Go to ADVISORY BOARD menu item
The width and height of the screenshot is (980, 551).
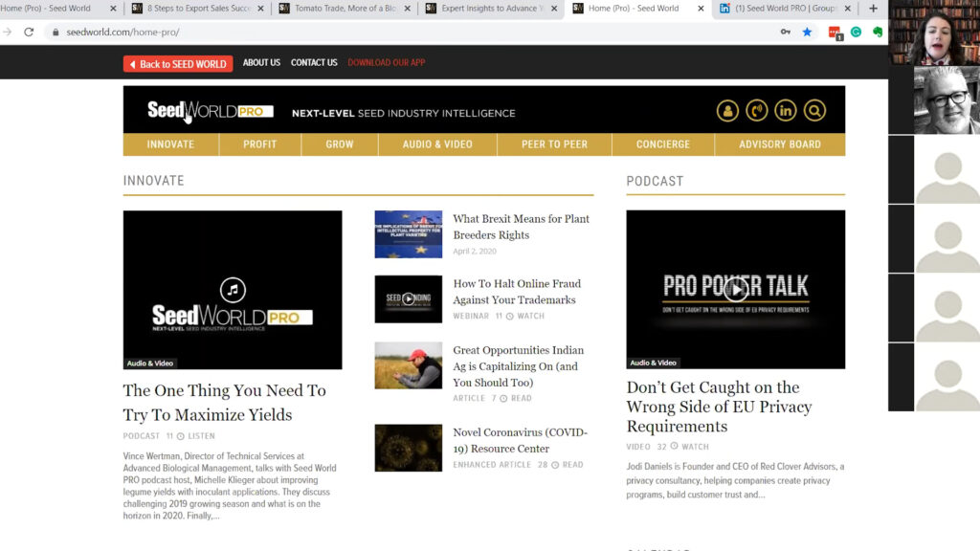click(779, 144)
